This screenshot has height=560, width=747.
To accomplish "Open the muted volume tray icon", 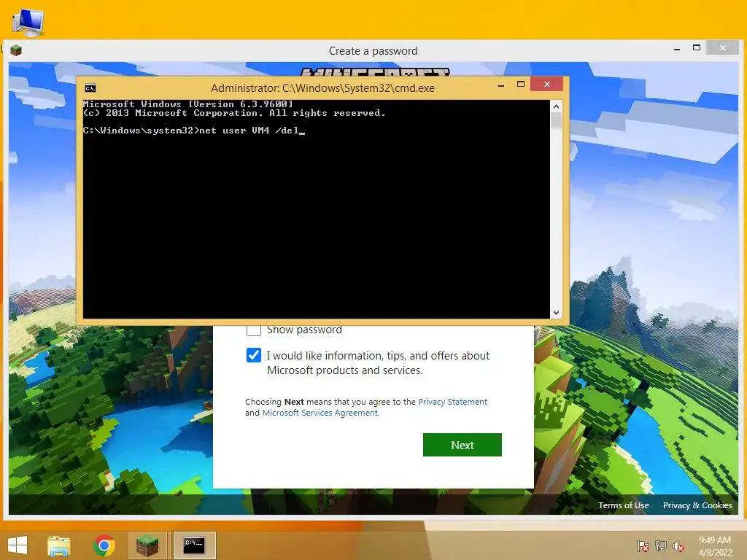I will [678, 546].
